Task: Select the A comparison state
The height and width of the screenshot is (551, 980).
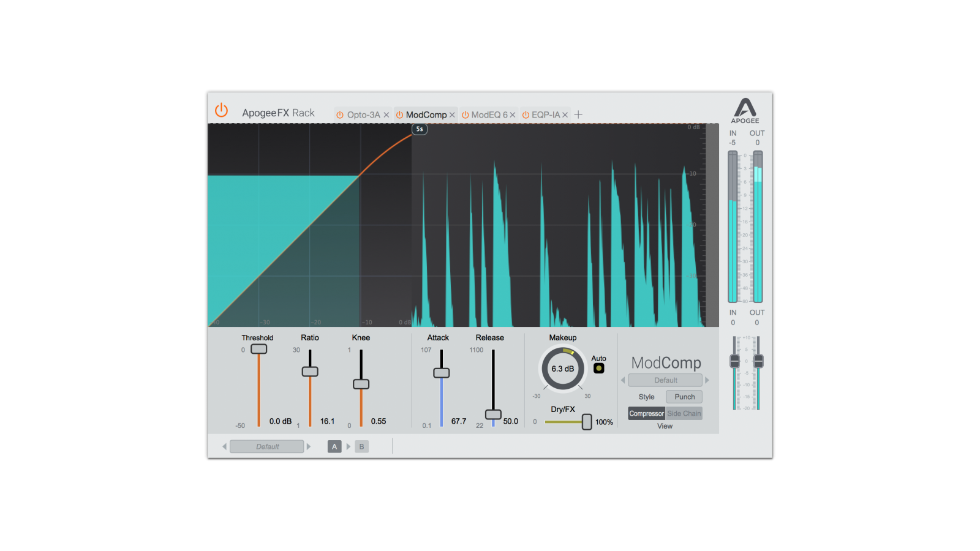Action: tap(334, 446)
